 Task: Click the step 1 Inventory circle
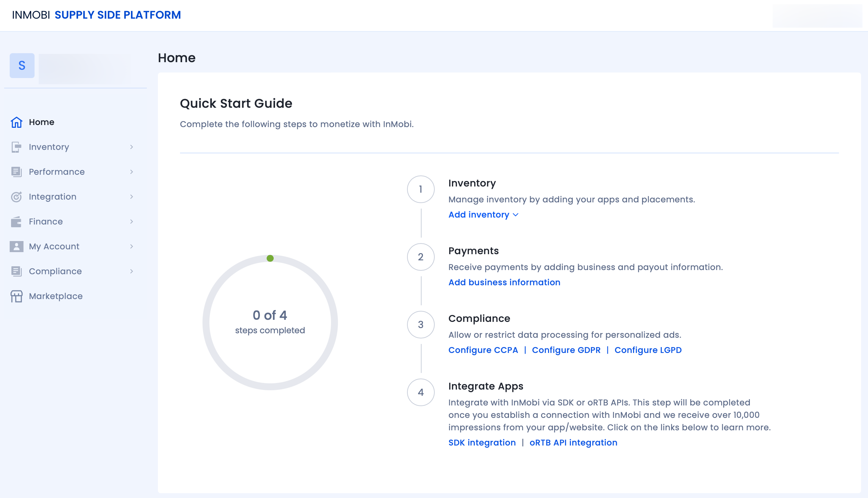pyautogui.click(x=421, y=189)
